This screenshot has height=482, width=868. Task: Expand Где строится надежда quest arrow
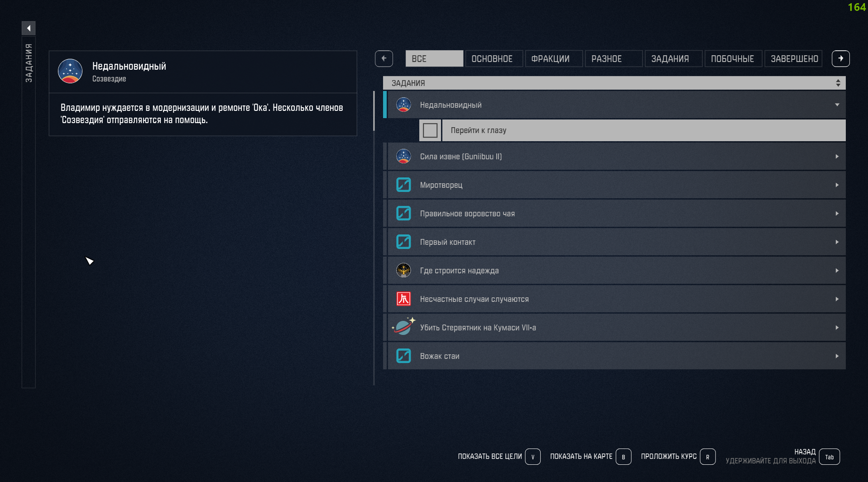click(837, 270)
